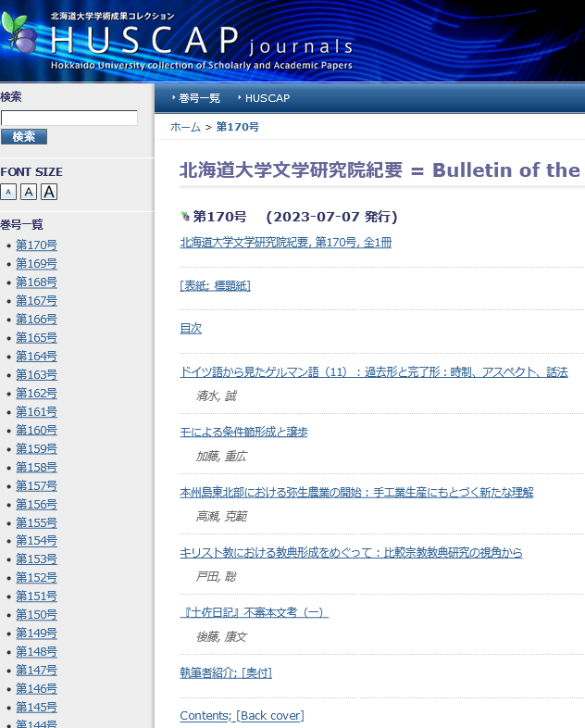Screen dimensions: 585x728
Task: Open the 本州島東北部における弥生農業の開始 article
Action: coord(356,492)
